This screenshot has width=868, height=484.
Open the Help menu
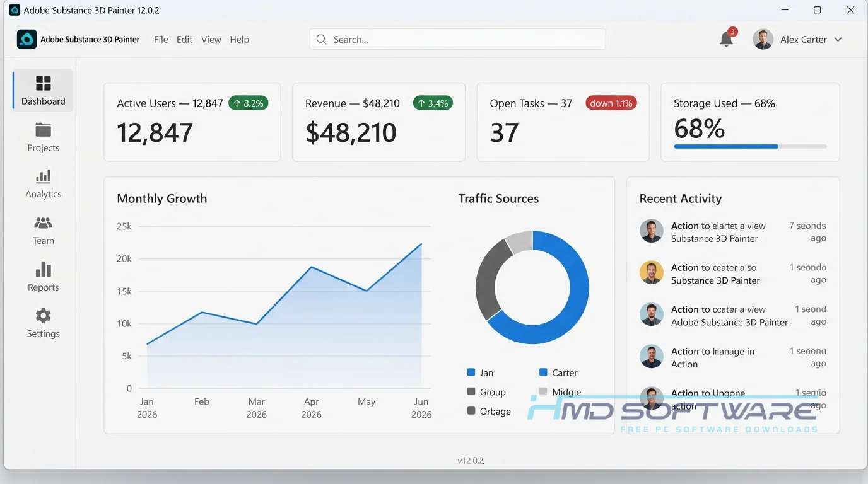240,39
